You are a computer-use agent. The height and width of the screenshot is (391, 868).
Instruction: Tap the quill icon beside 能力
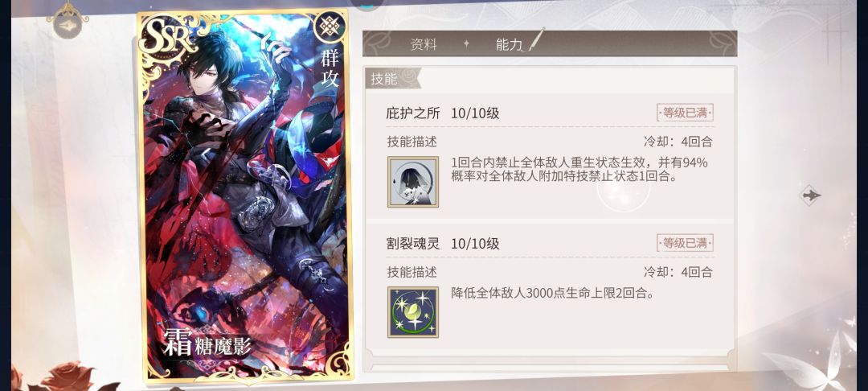click(536, 39)
